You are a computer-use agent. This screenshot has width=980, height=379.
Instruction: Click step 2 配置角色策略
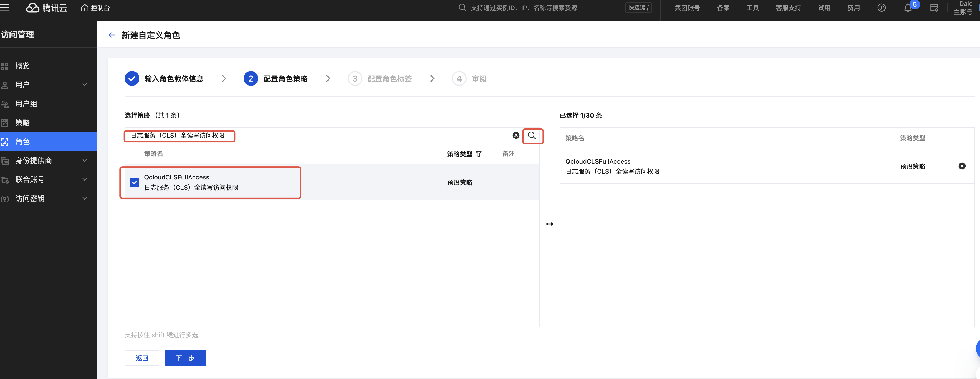[x=275, y=78]
